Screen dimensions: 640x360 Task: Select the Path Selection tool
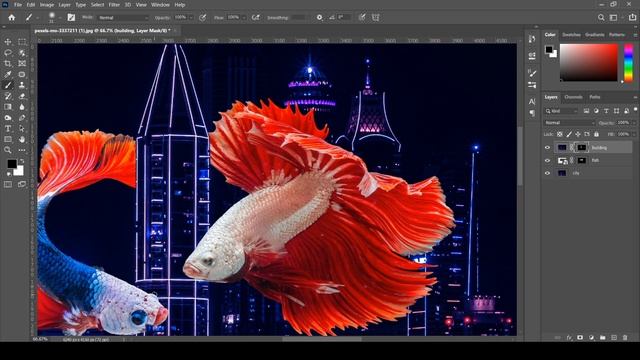click(22, 129)
